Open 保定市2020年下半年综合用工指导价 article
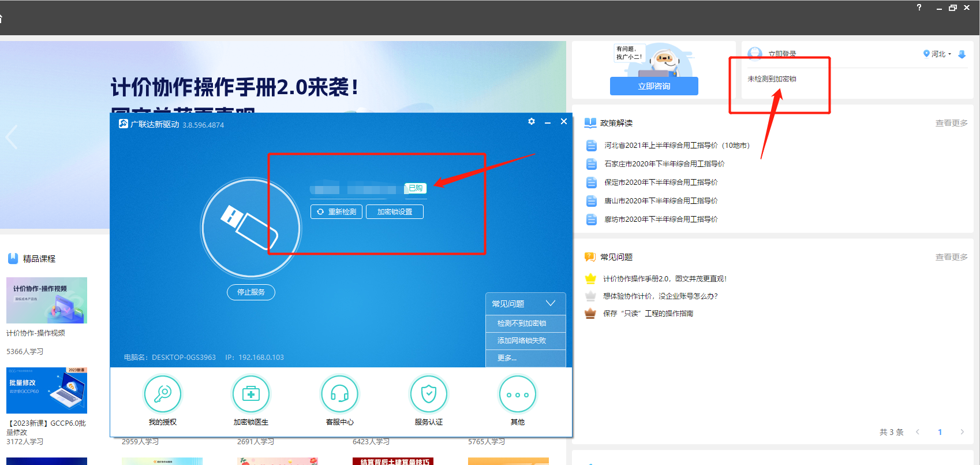This screenshot has width=980, height=465. click(661, 183)
